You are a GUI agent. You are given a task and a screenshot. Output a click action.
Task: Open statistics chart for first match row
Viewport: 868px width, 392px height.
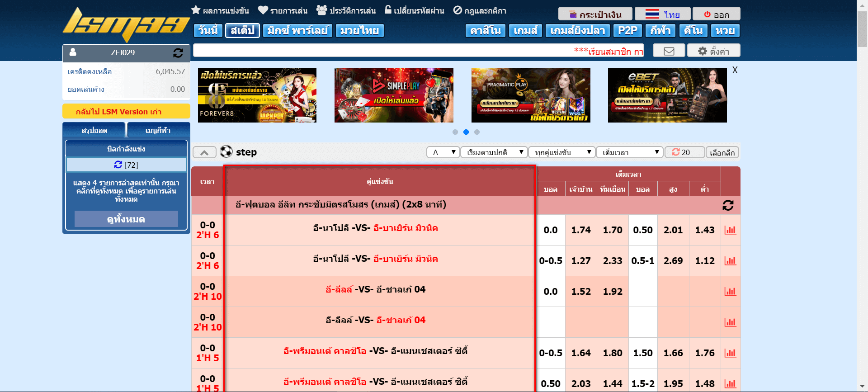coord(730,230)
